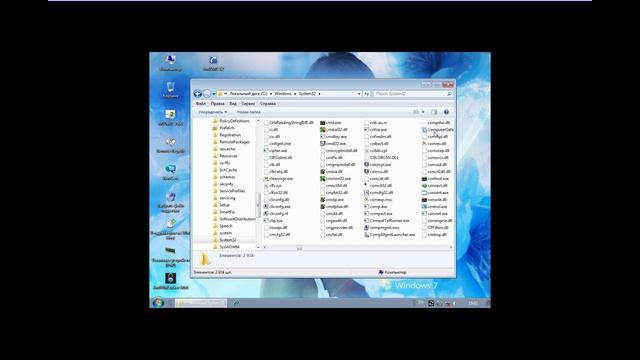Click the tree pane scroll-up arrow

point(258,121)
